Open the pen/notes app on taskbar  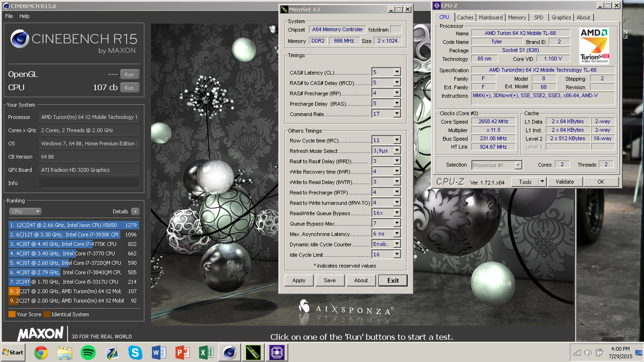[112, 352]
